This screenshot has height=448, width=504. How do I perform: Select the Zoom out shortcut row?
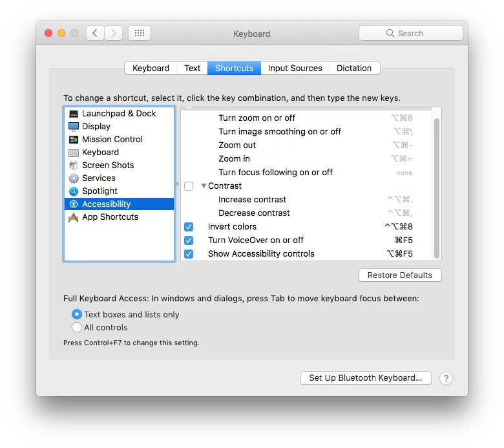click(x=306, y=145)
